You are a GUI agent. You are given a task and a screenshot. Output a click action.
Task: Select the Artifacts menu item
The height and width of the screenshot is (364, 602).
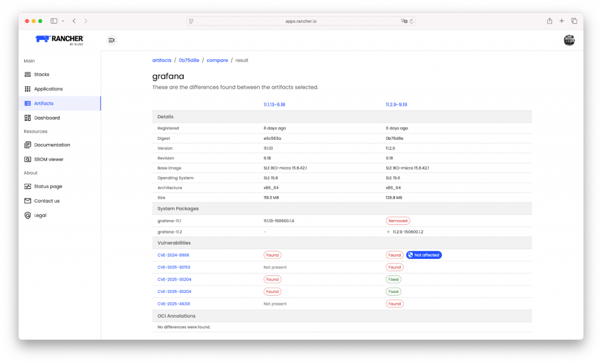click(x=44, y=103)
